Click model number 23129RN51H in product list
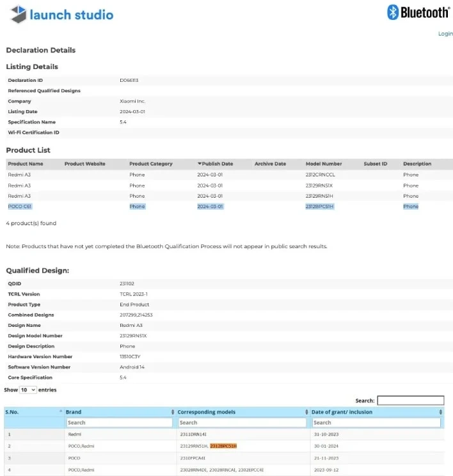 pyautogui.click(x=319, y=196)
